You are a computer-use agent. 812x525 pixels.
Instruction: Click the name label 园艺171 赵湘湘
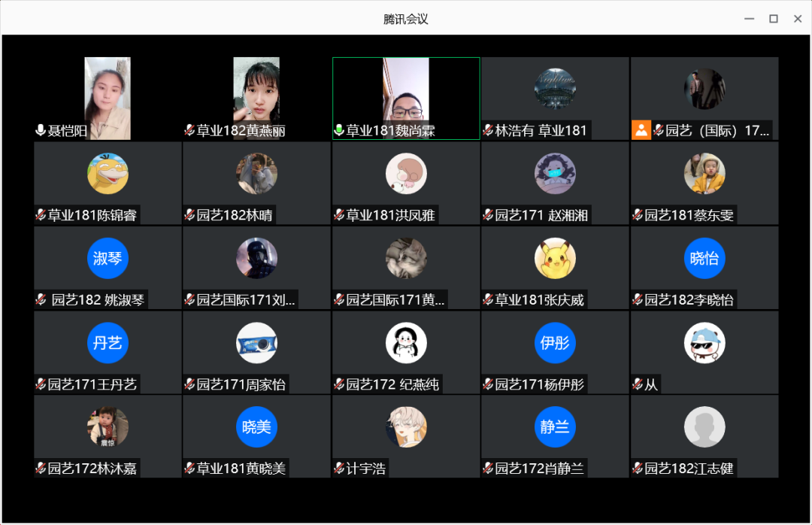click(x=541, y=216)
